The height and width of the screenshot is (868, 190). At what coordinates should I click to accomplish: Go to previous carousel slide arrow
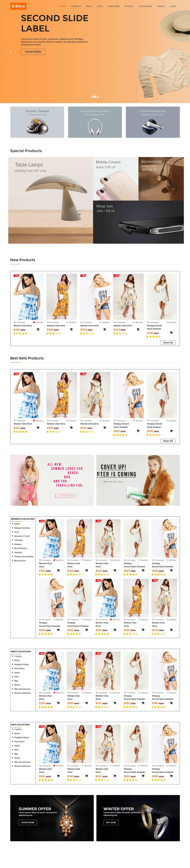click(x=10, y=52)
